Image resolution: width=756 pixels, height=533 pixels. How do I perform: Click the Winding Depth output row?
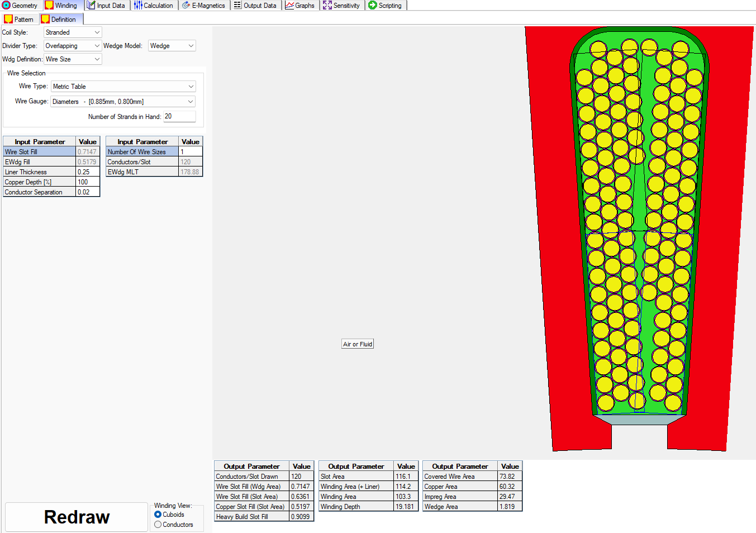point(368,507)
